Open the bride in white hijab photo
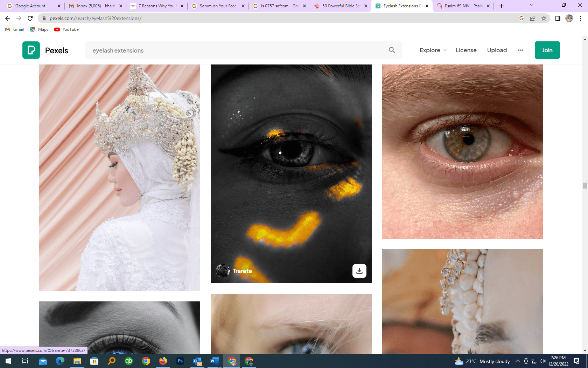 (120, 177)
